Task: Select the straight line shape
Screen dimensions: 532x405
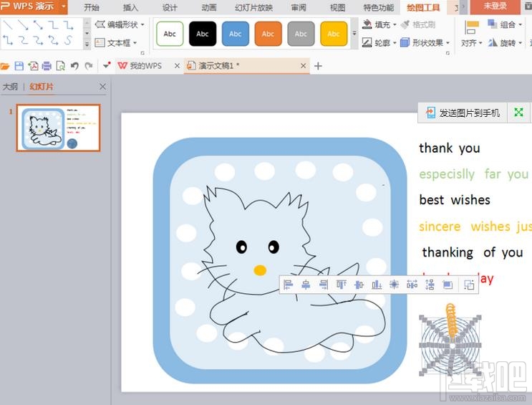Action: click(8, 25)
